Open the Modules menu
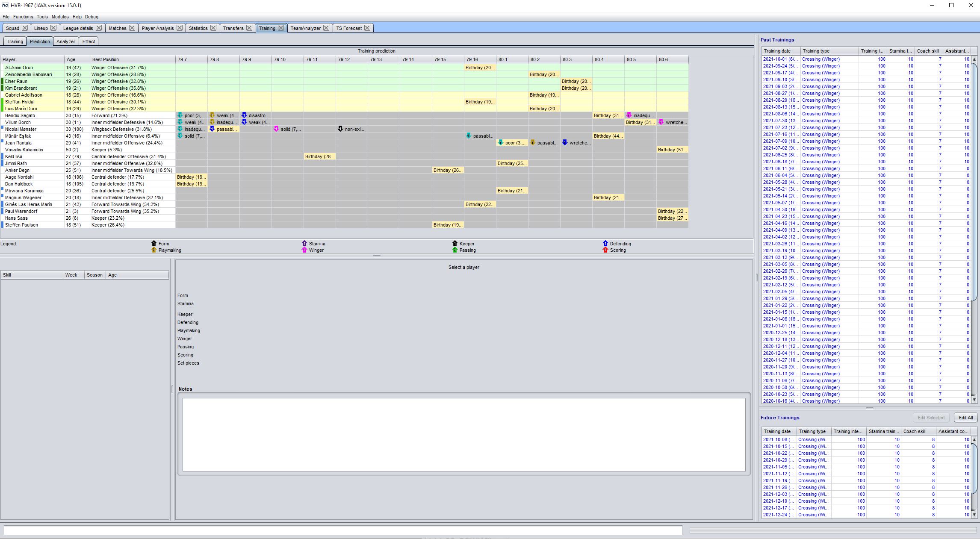Viewport: 980px width, 539px height. [x=60, y=17]
